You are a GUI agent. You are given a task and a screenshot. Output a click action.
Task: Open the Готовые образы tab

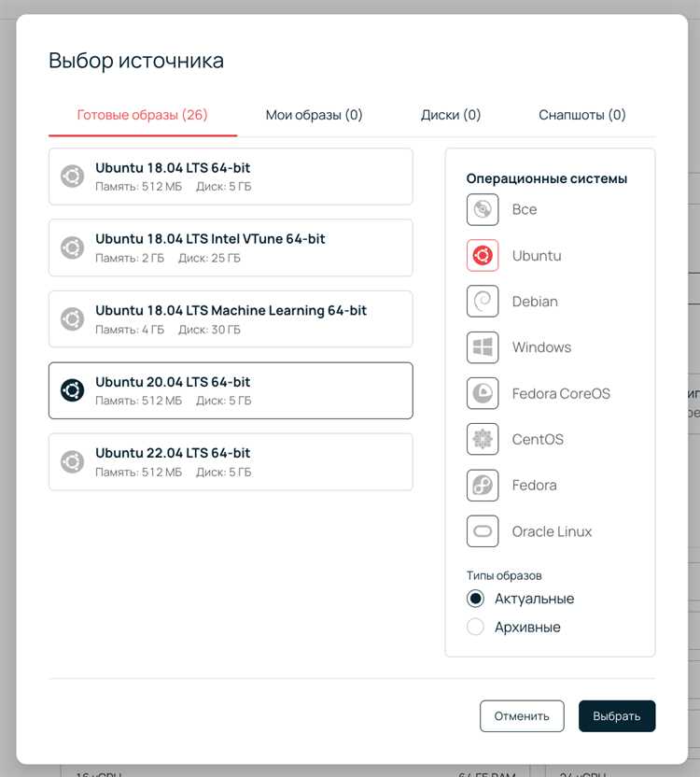[143, 115]
